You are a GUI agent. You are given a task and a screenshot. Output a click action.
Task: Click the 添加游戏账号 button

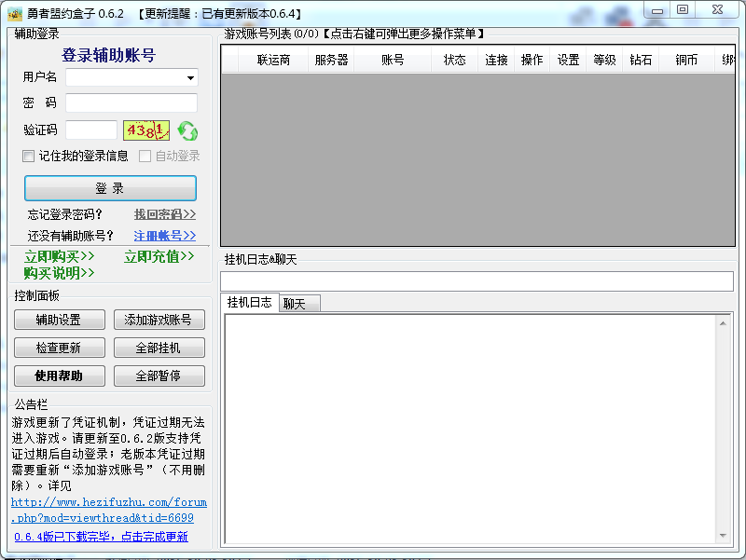pos(160,319)
